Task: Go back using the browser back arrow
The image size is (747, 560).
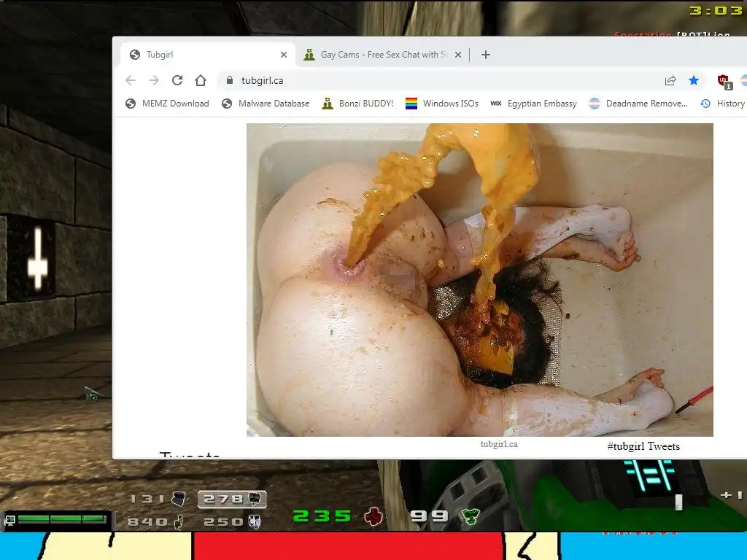Action: pos(131,80)
